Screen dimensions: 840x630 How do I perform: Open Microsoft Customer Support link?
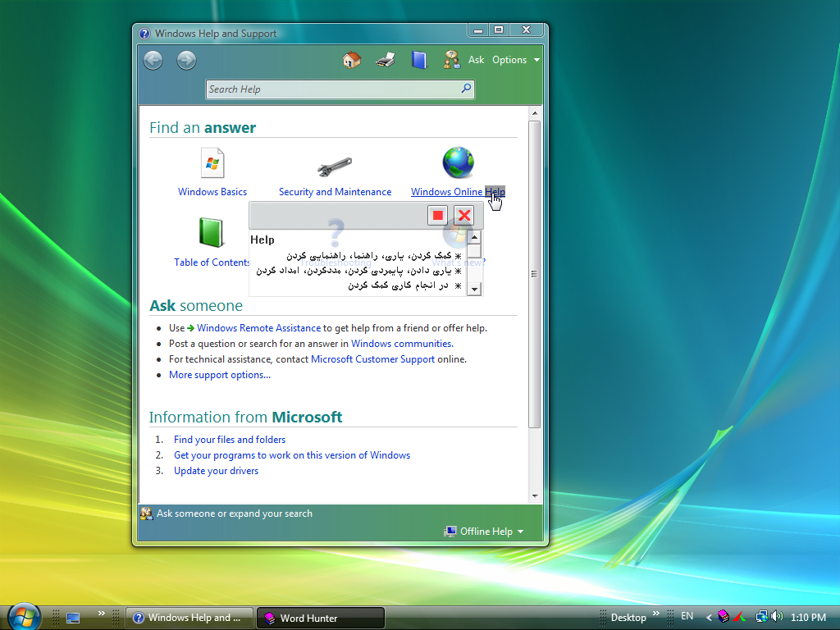pyautogui.click(x=372, y=359)
